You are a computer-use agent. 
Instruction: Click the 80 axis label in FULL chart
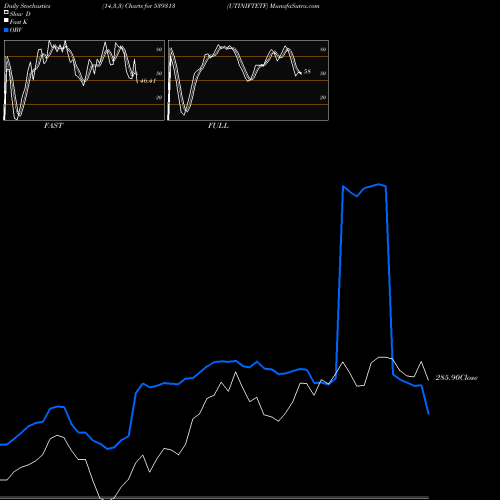pos(323,49)
